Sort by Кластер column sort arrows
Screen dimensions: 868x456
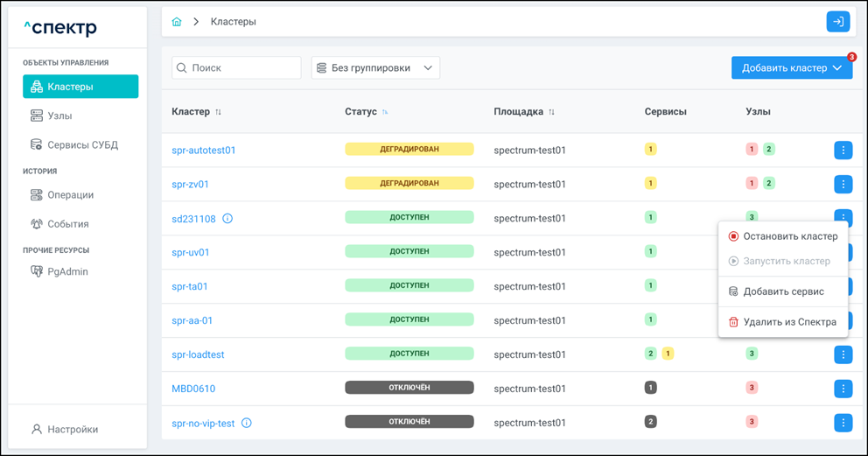click(219, 112)
